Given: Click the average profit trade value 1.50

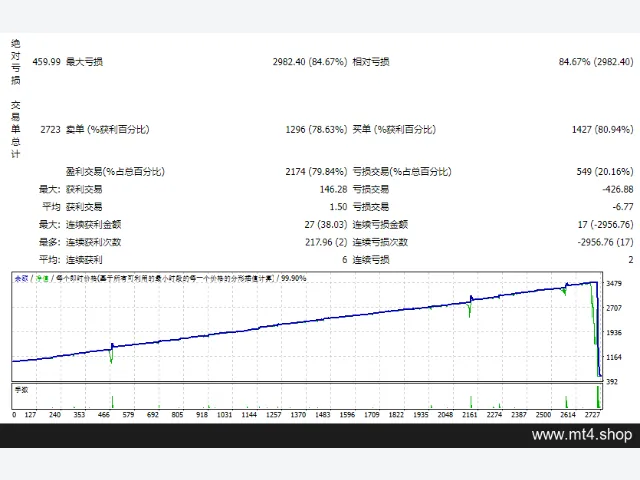Looking at the screenshot, I should 338,207.
